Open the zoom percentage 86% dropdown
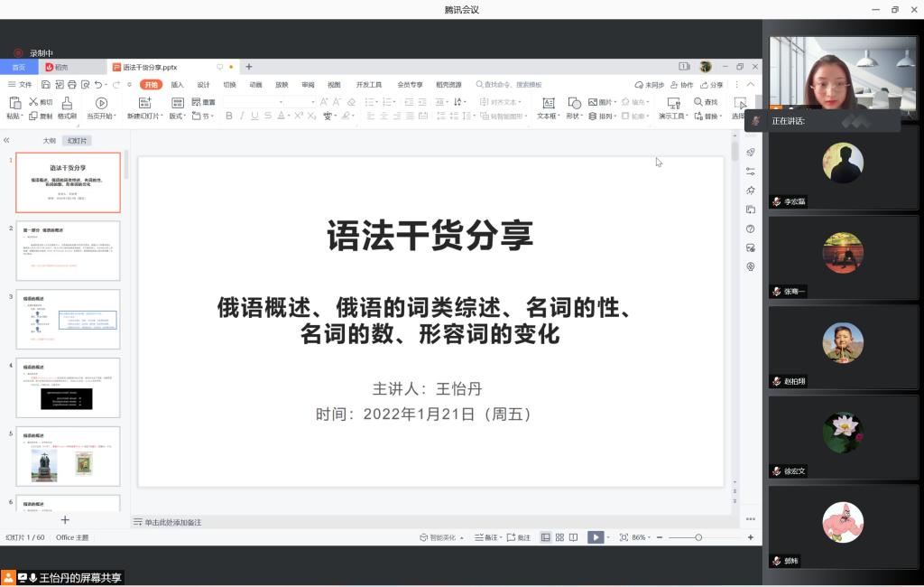The width and height of the screenshot is (924, 587). (641, 537)
